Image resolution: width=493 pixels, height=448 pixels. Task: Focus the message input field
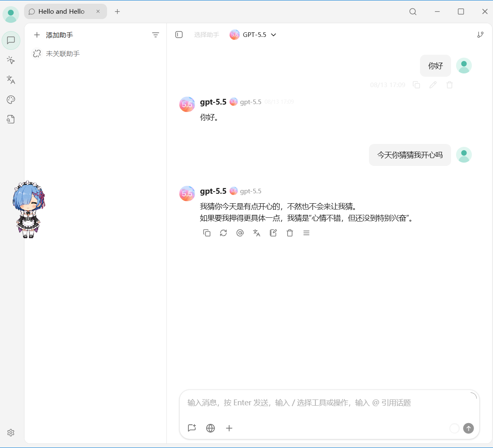pos(329,403)
